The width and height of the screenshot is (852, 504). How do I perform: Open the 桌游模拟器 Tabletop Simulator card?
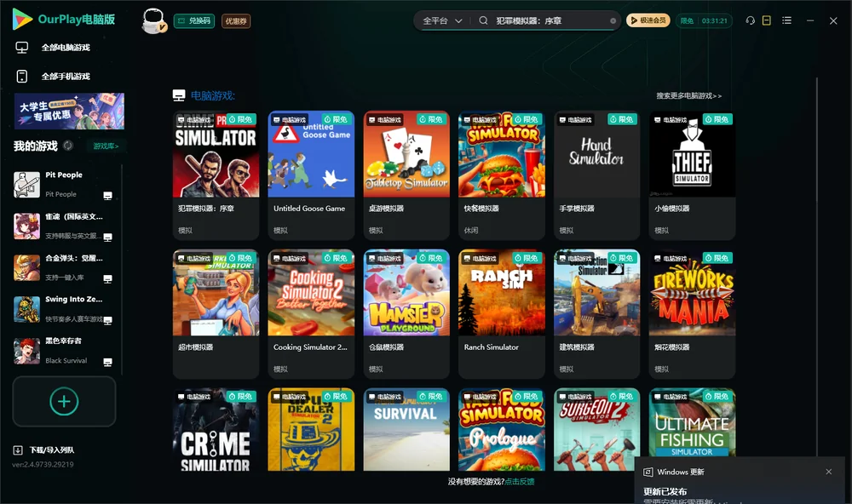[x=406, y=175]
